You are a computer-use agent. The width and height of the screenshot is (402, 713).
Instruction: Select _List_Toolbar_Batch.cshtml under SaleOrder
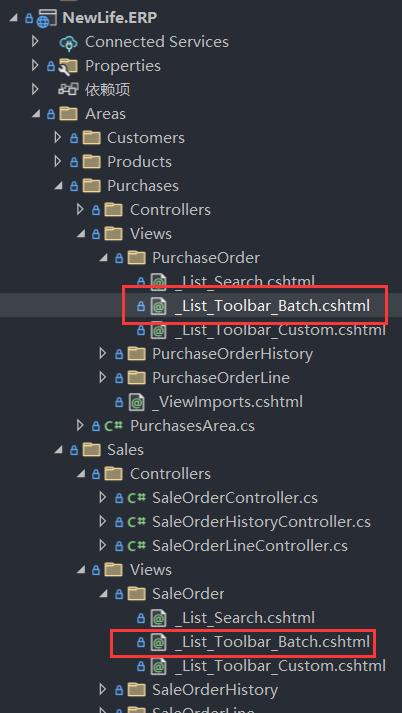pos(272,642)
